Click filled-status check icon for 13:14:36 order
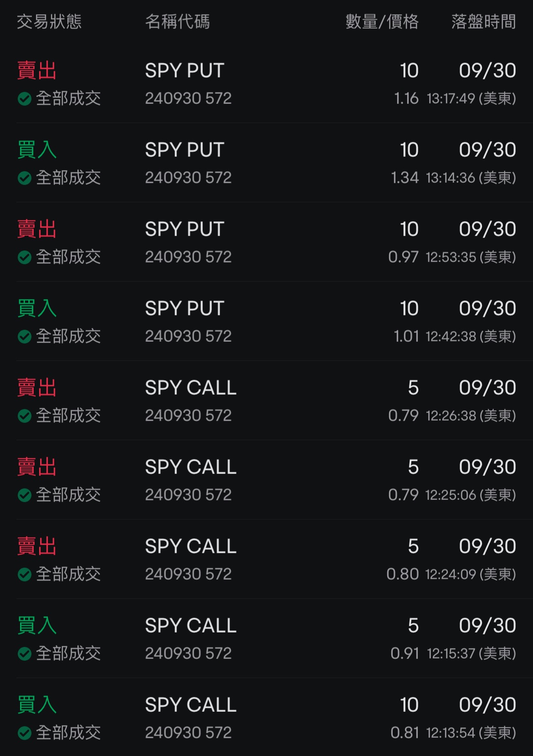 tap(25, 178)
